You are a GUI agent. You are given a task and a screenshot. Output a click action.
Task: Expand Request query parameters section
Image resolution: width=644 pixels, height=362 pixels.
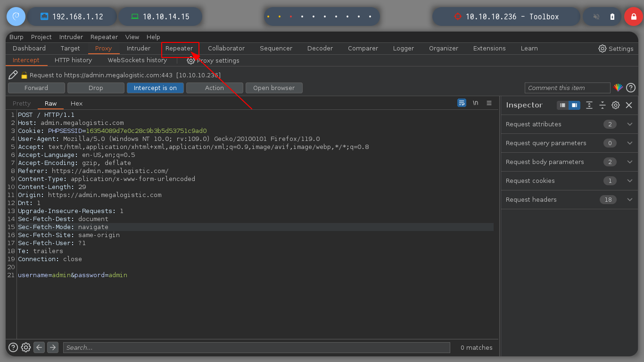(x=570, y=143)
